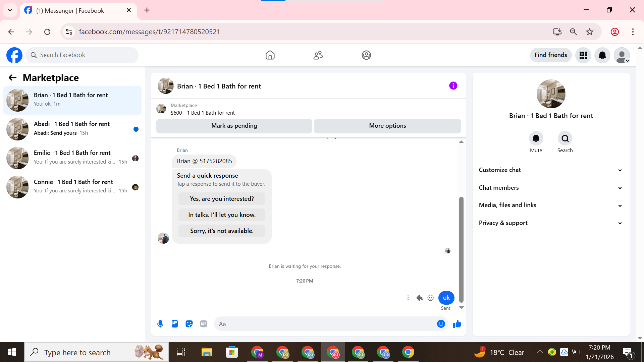The width and height of the screenshot is (644, 362).
Task: Send a thumbs-up like
Action: [457, 324]
